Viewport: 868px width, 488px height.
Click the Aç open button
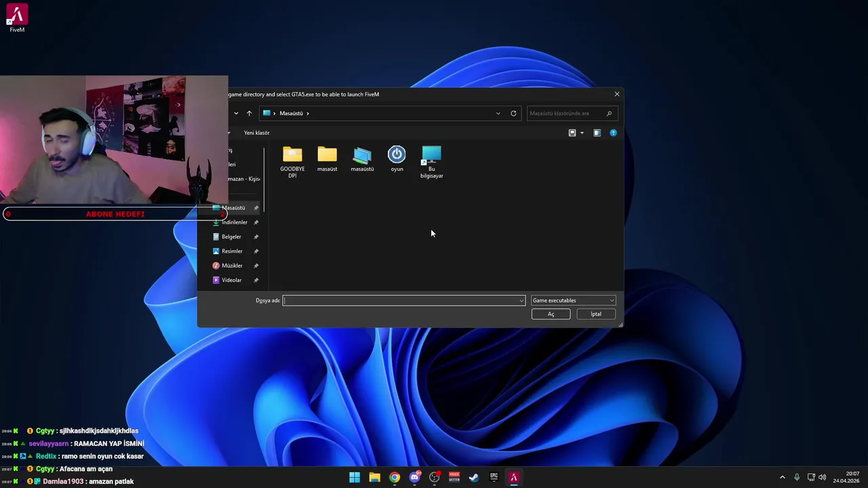click(551, 314)
